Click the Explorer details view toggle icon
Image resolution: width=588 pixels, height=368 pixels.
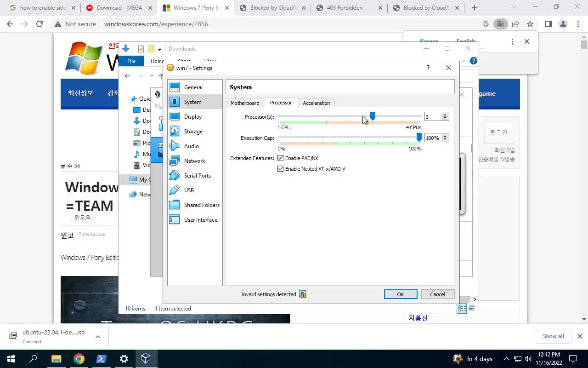coord(462,308)
